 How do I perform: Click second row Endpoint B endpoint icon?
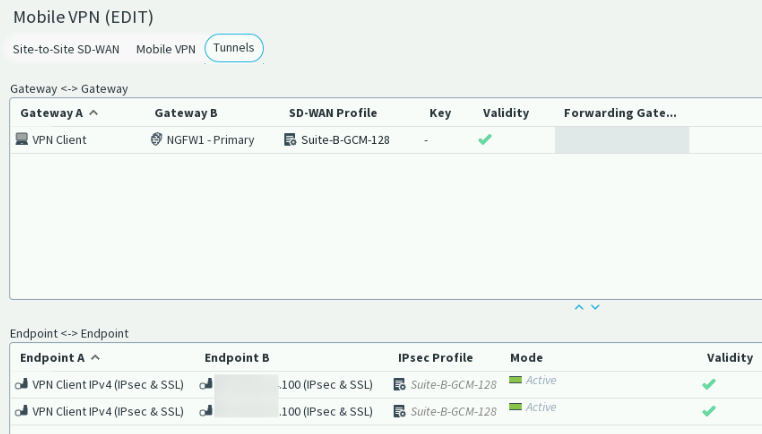[x=206, y=411]
